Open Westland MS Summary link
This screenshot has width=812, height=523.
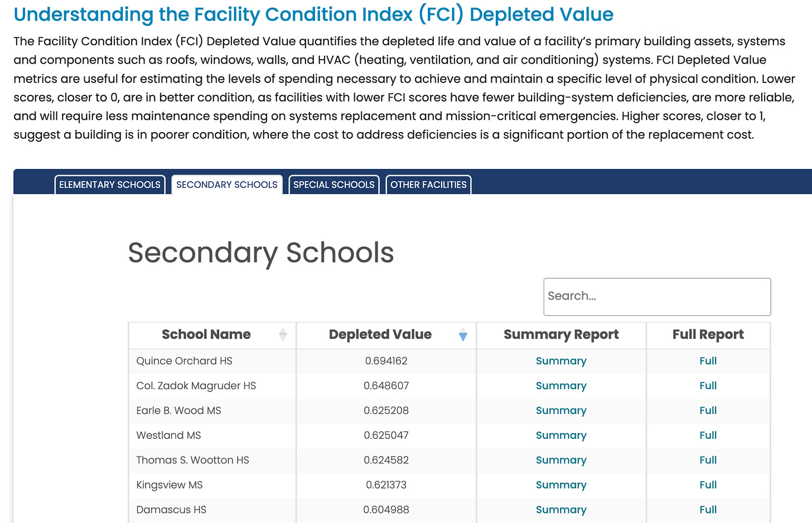561,435
